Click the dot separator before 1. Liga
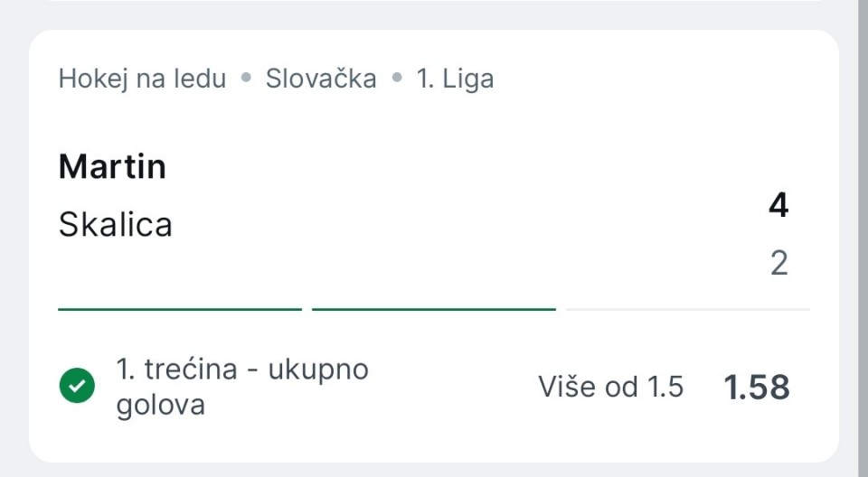The width and height of the screenshot is (868, 477). tap(396, 79)
